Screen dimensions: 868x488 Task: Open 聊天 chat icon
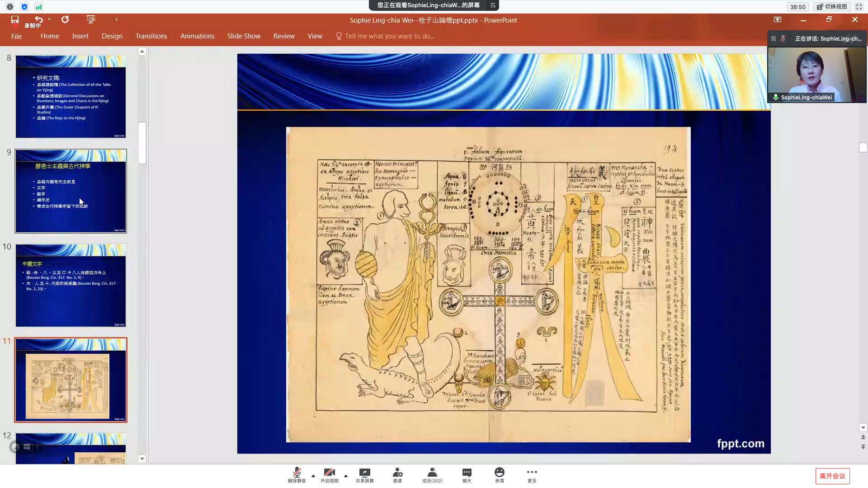tap(467, 473)
